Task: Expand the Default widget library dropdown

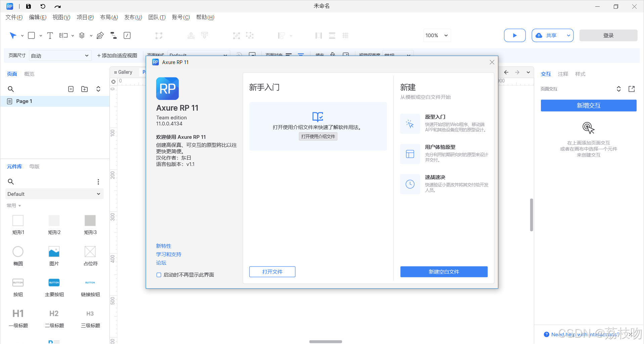Action: [54, 194]
